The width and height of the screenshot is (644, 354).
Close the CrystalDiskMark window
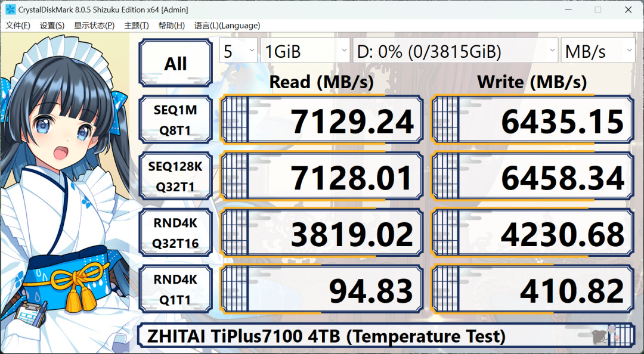628,10
